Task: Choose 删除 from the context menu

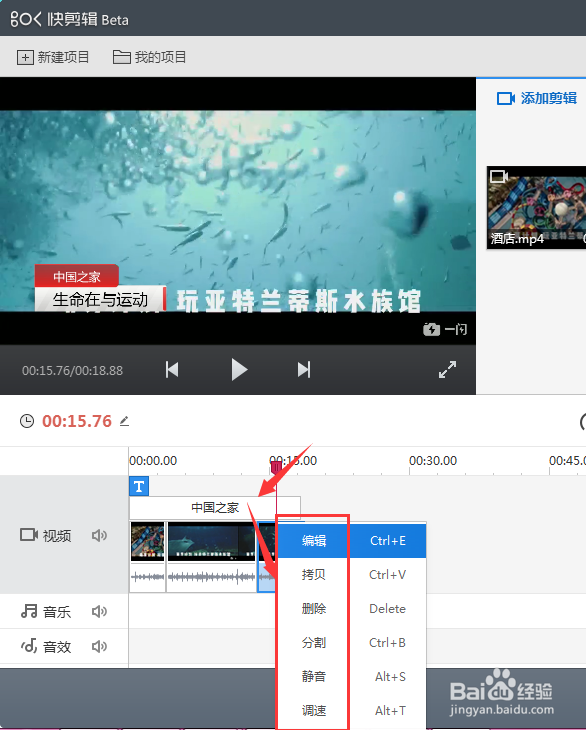Action: (x=351, y=608)
